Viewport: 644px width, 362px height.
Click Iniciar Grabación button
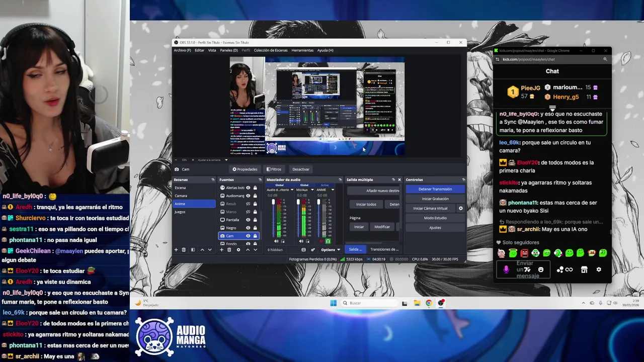[435, 199]
